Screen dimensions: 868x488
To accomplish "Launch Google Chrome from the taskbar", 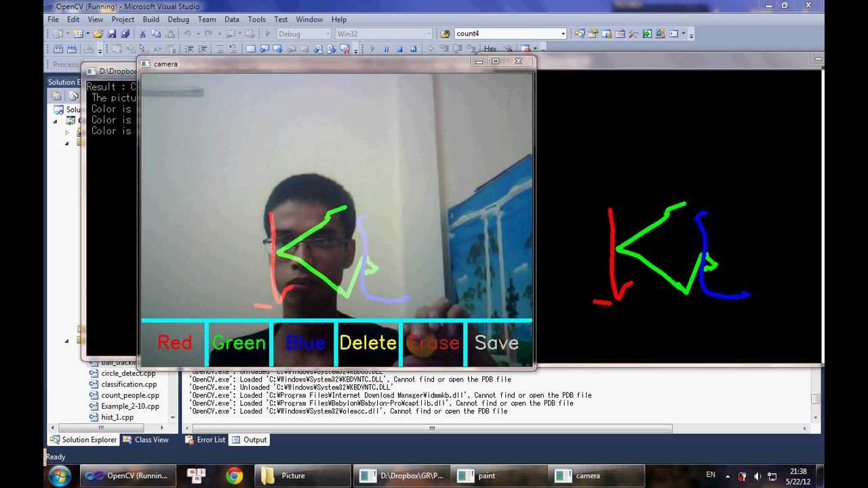I will coord(234,475).
